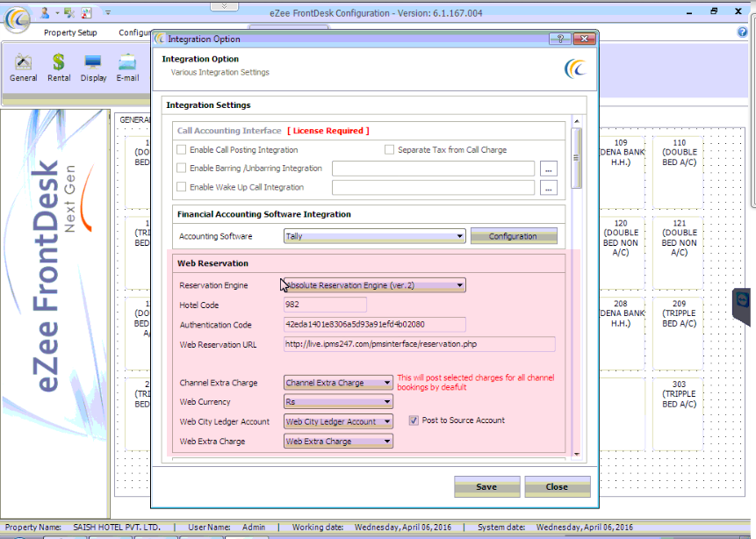Enable Wake Up Call Integration checkbox
This screenshot has height=539, width=756.
pos(181,187)
